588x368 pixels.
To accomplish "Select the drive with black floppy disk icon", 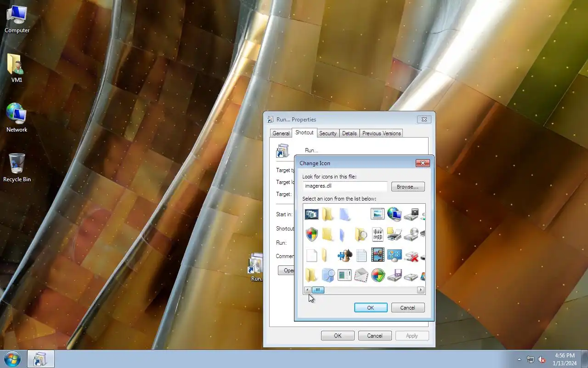I will coord(411,214).
